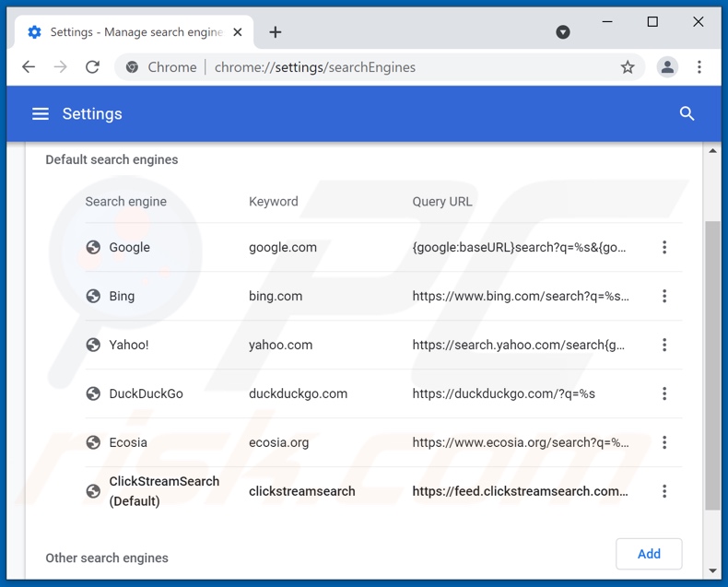728x587 pixels.
Task: Maximize the Chrome window
Action: [652, 21]
